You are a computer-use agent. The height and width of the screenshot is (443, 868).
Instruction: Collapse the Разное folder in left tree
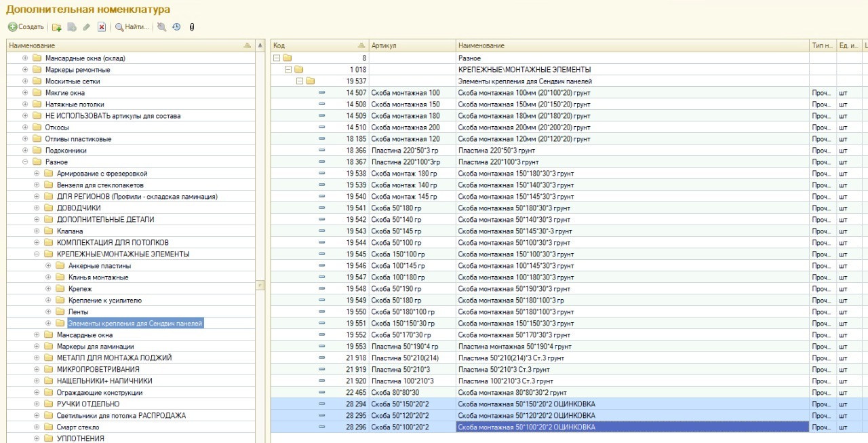click(25, 162)
